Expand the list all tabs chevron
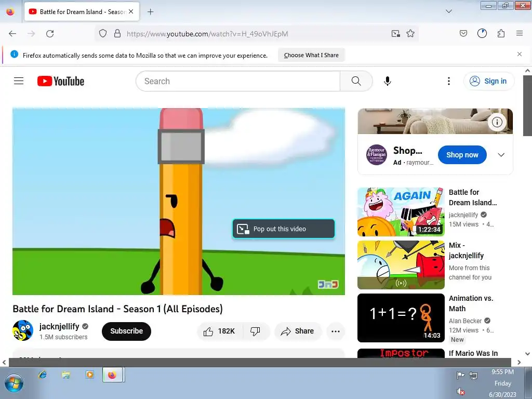Image resolution: width=532 pixels, height=399 pixels. coord(449,11)
